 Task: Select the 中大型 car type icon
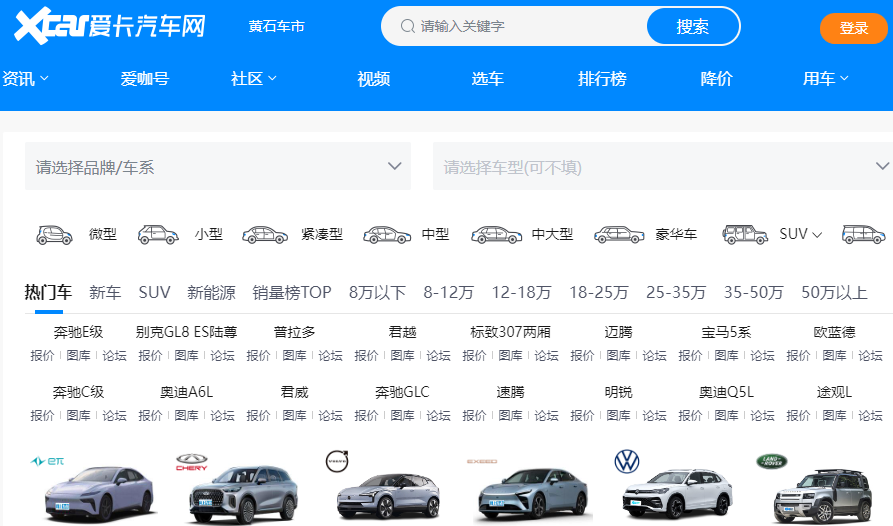496,235
